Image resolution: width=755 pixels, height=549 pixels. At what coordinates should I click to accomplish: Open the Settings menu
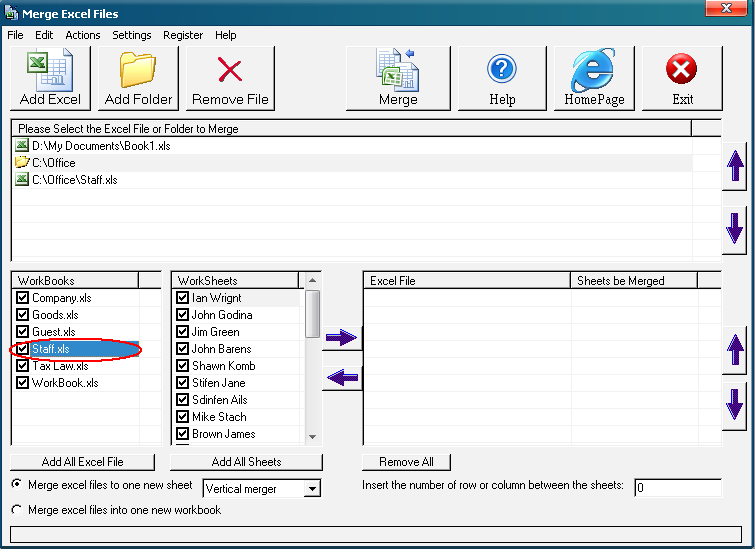coord(131,35)
